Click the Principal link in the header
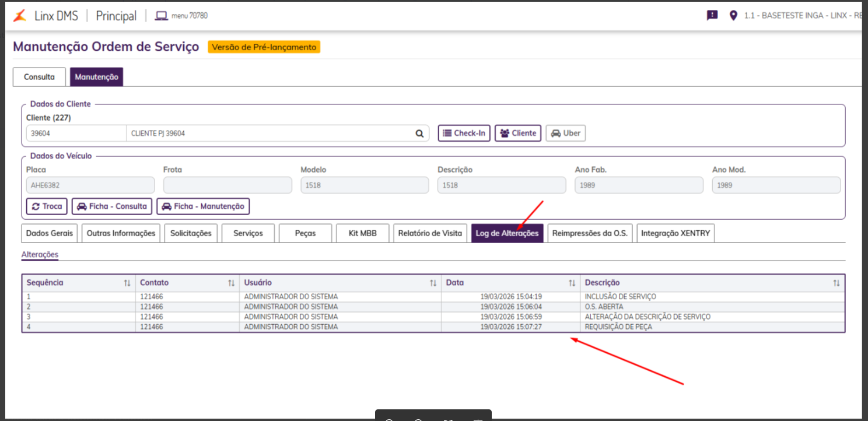 click(x=117, y=16)
